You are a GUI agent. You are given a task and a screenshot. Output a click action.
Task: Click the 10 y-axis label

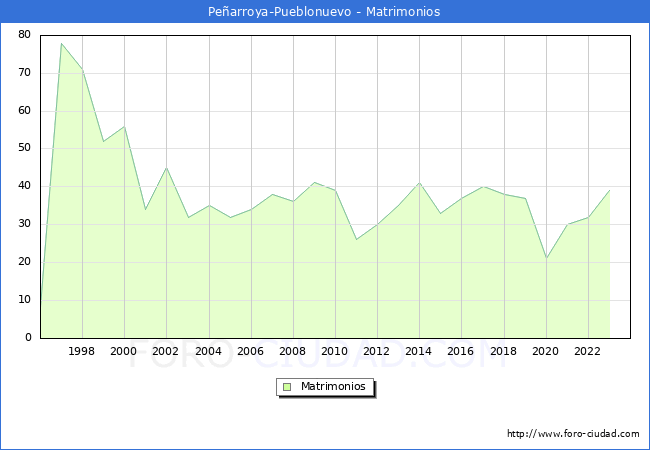tap(24, 300)
